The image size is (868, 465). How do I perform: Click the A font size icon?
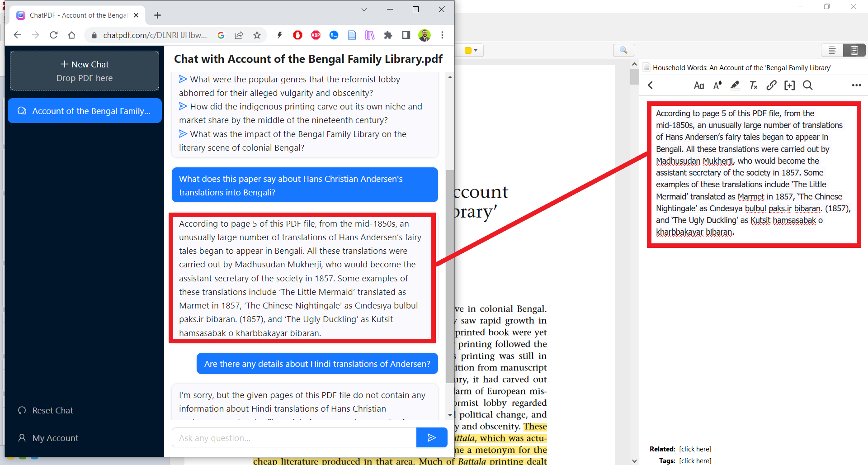[x=717, y=85]
